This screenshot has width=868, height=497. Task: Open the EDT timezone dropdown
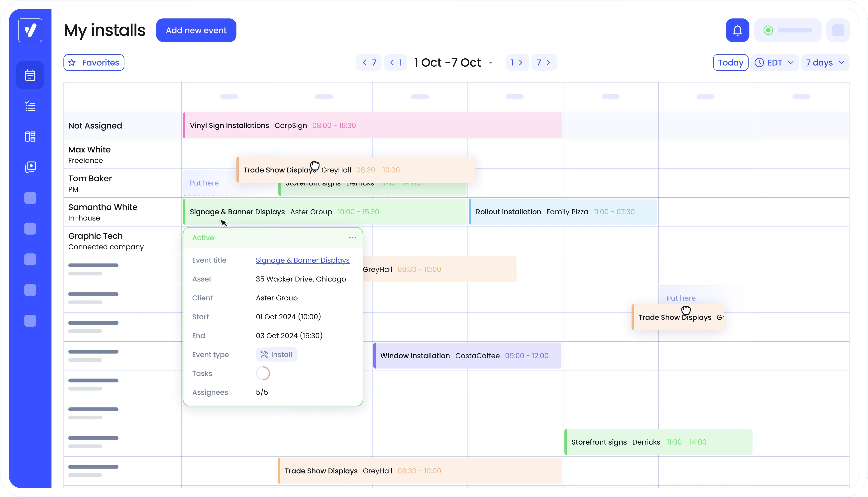[774, 62]
